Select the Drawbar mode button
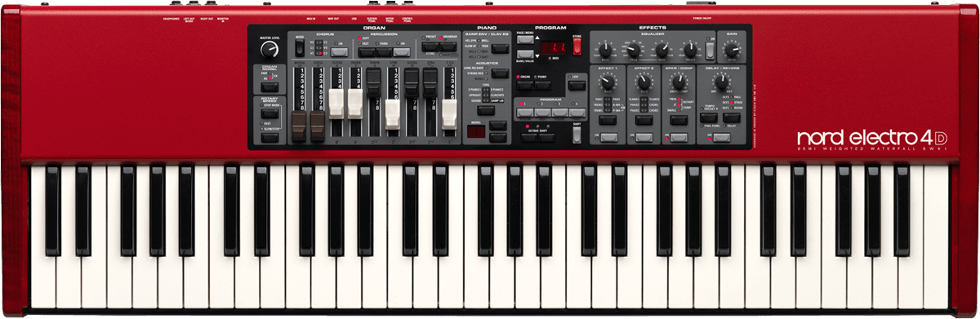This screenshot has height=319, width=980. 448,47
